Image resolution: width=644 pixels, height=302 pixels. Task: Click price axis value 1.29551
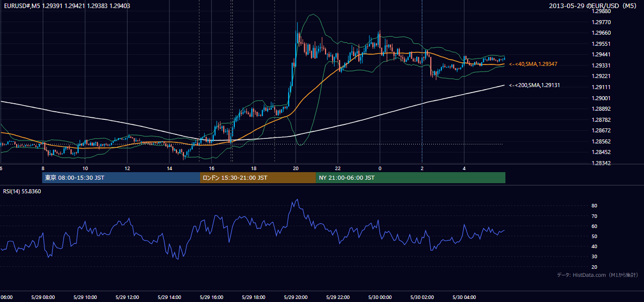[x=601, y=44]
